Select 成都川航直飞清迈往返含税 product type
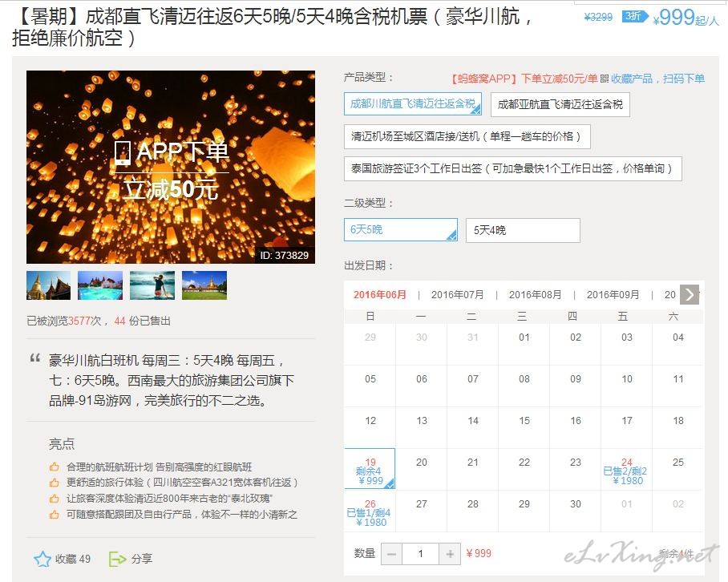The image size is (728, 582). (413, 104)
